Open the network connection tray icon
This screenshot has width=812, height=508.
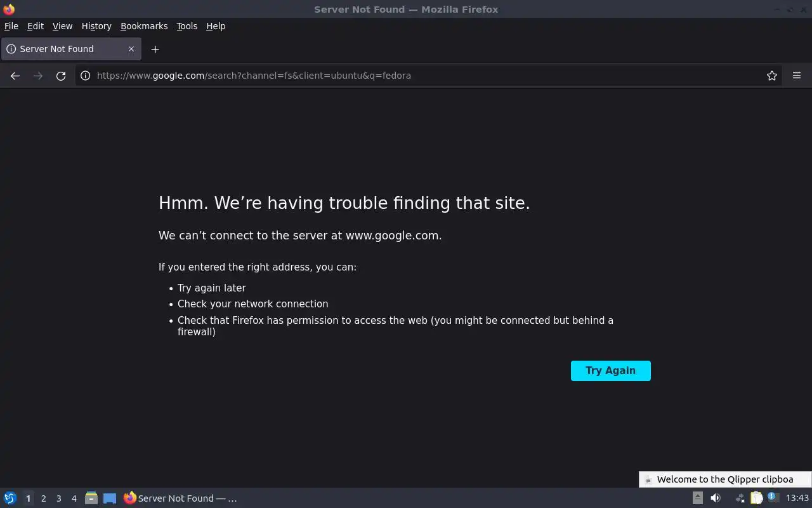click(739, 498)
